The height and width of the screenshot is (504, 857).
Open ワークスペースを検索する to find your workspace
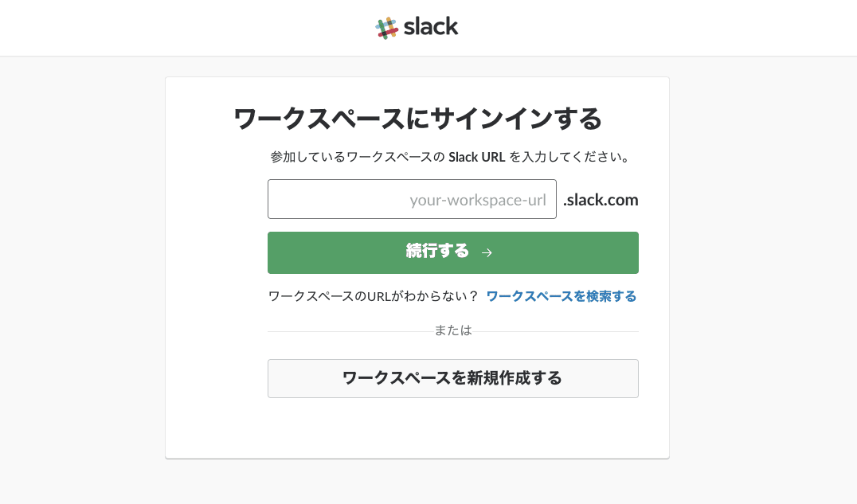tap(562, 295)
